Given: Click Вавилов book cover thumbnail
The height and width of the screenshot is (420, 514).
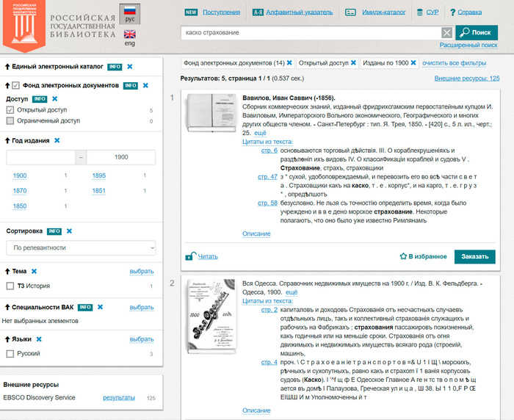Looking at the screenshot, I should tap(211, 113).
